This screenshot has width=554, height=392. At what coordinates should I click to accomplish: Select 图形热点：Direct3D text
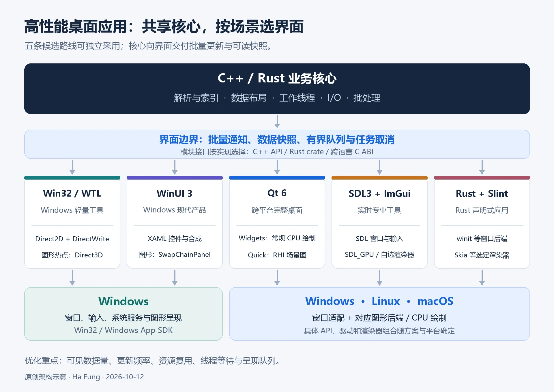[72, 255]
